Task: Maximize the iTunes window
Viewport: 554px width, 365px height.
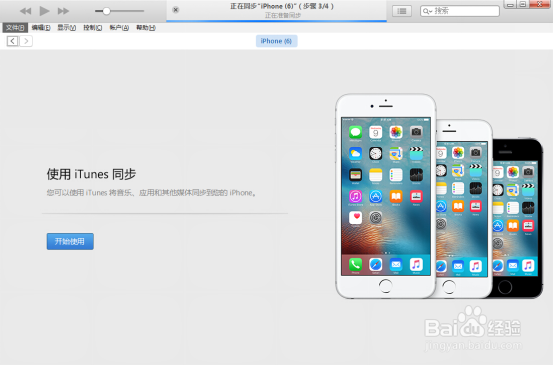Action: (x=523, y=4)
